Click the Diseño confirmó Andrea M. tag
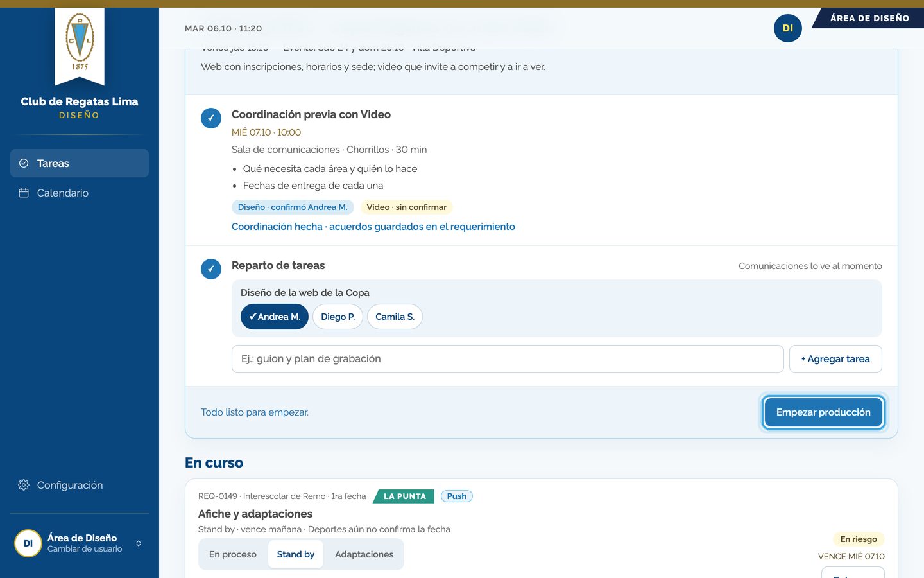924x578 pixels. [x=293, y=207]
